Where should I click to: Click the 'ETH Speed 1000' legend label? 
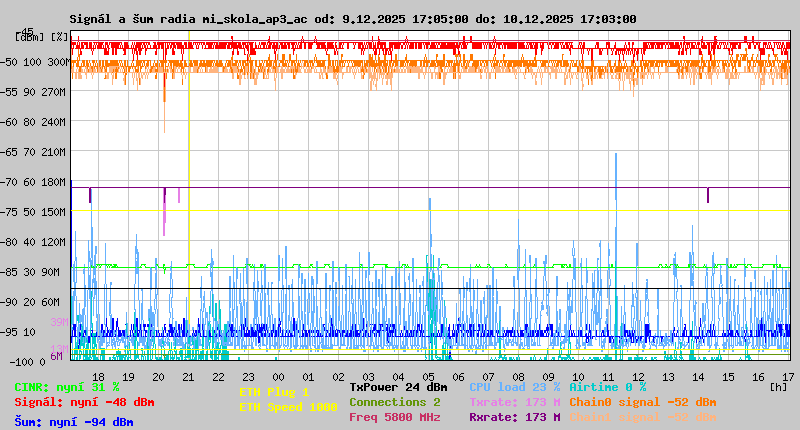coord(288,408)
